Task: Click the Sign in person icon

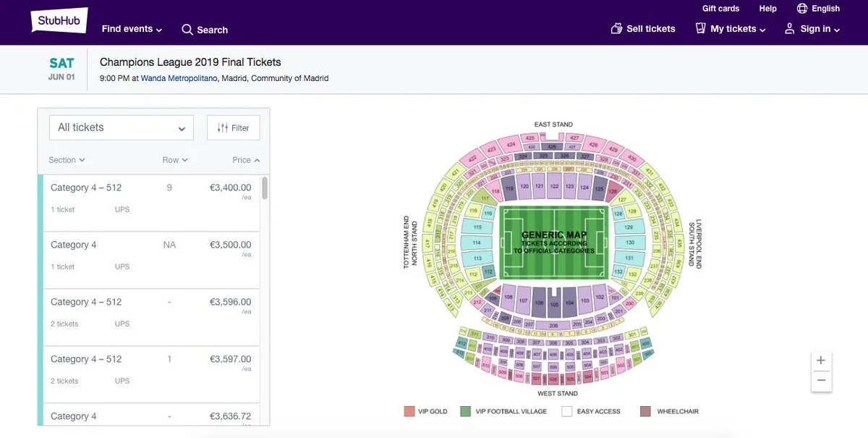Action: tap(790, 29)
